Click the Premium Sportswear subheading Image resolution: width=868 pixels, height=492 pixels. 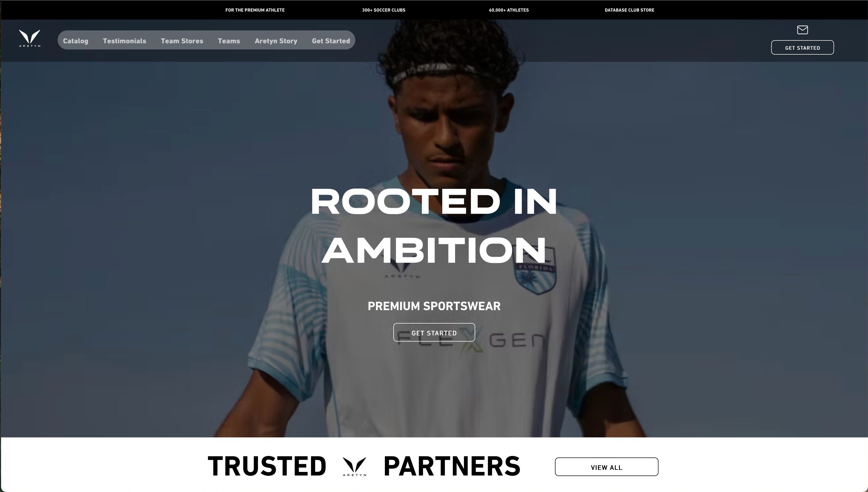[434, 306]
